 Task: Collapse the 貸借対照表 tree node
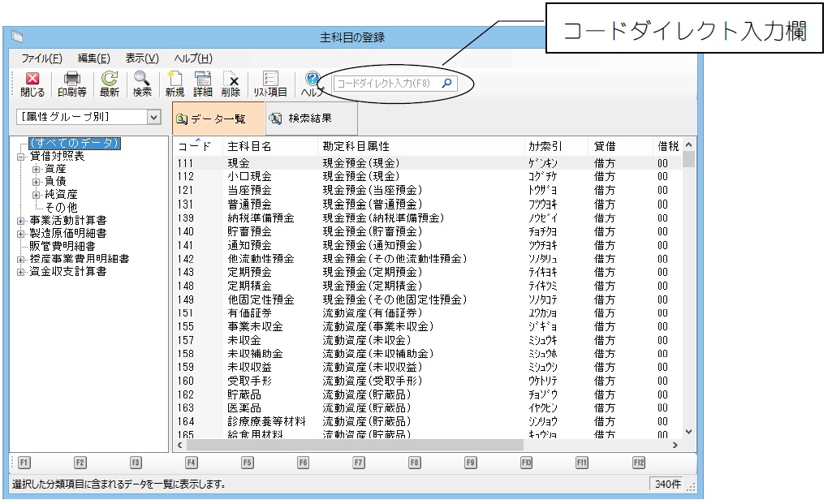coord(21,157)
